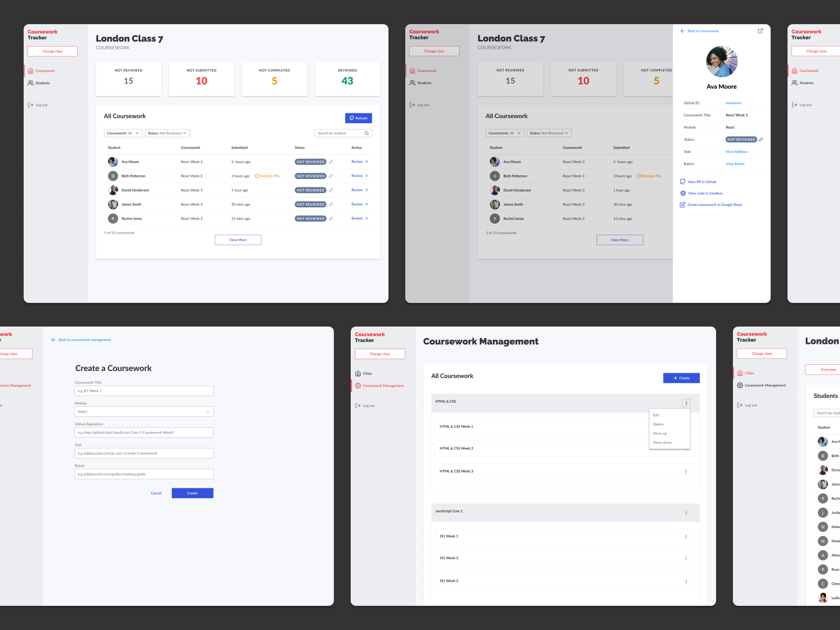Open the kebab menu on the HTML & CSS section
The image size is (840, 630).
(686, 403)
